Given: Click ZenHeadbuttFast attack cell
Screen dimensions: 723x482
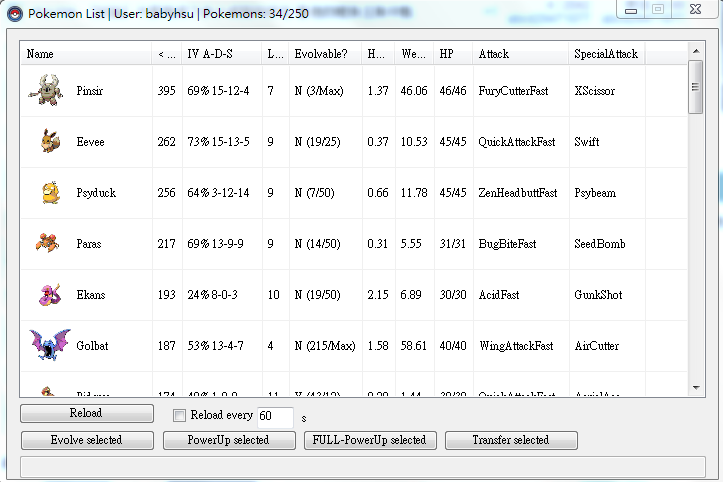Looking at the screenshot, I should click(518, 193).
